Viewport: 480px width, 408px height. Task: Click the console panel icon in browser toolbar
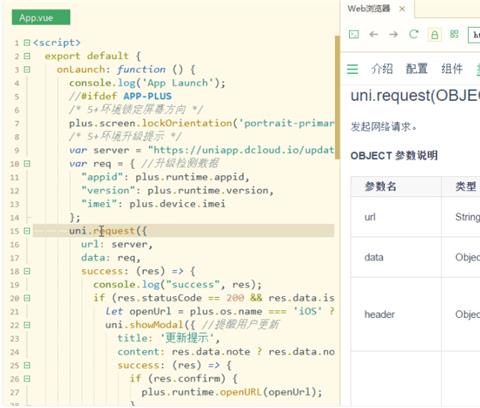pyautogui.click(x=354, y=34)
